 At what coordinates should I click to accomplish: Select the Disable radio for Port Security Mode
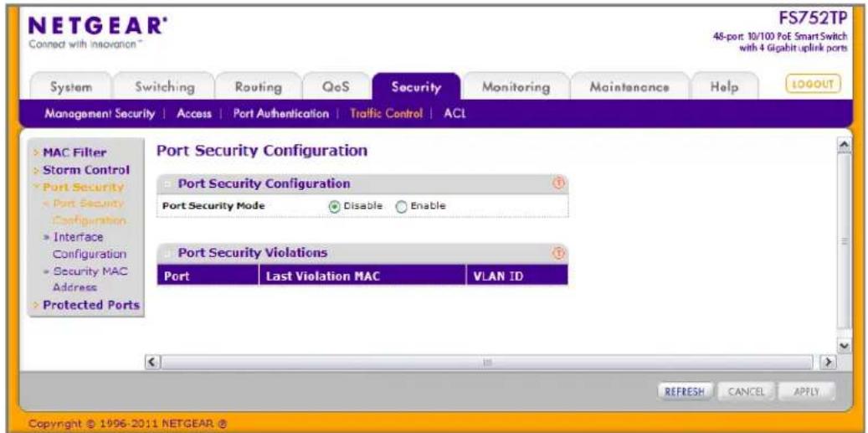coord(334,206)
